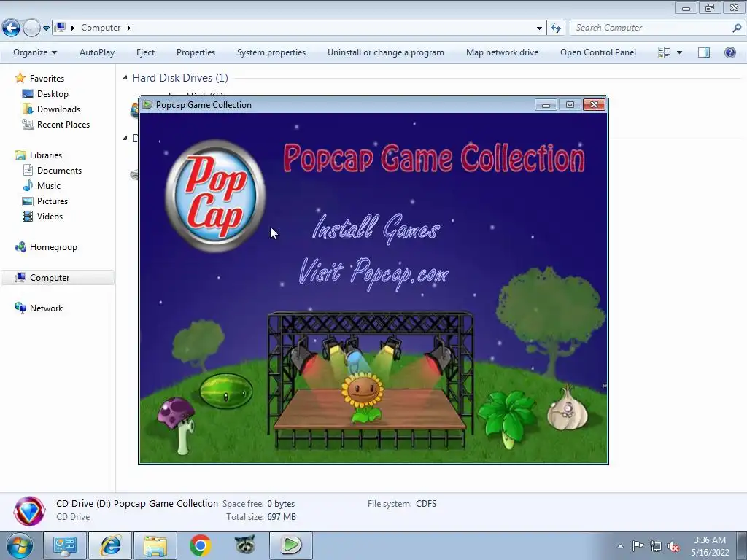This screenshot has height=560, width=747.
Task: Launch Internet Explorer from taskbar
Action: pos(111,545)
